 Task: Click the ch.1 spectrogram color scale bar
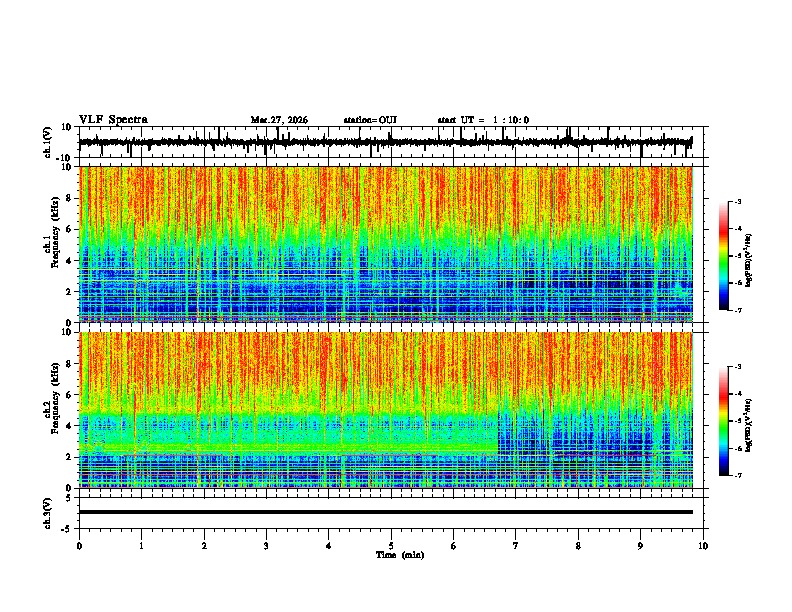724,256
